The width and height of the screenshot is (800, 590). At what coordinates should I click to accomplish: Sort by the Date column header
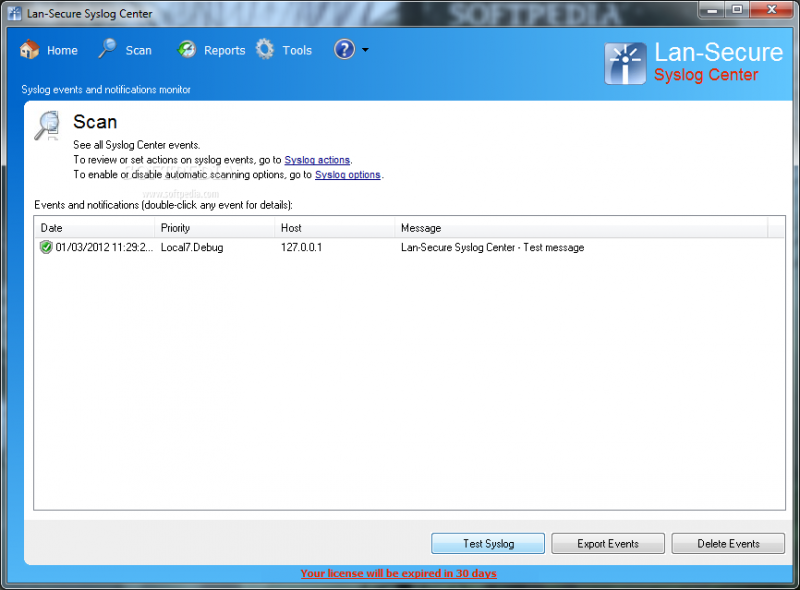click(x=94, y=228)
